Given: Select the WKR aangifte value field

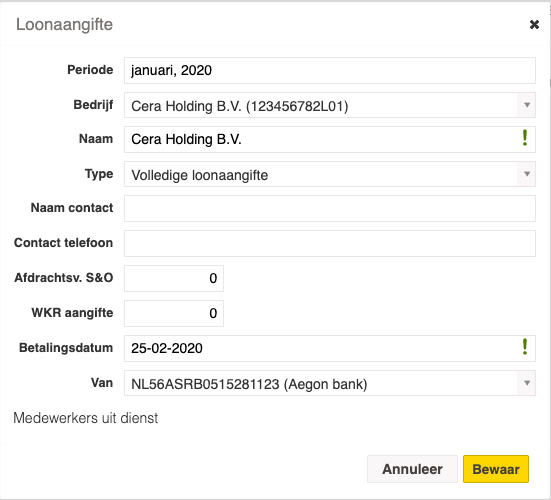Looking at the screenshot, I should (x=174, y=313).
